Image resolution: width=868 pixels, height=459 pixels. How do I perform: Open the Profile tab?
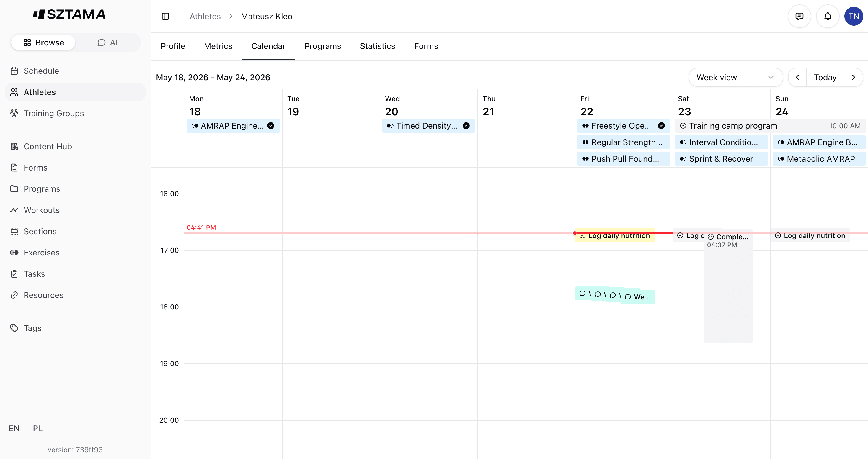(x=173, y=46)
